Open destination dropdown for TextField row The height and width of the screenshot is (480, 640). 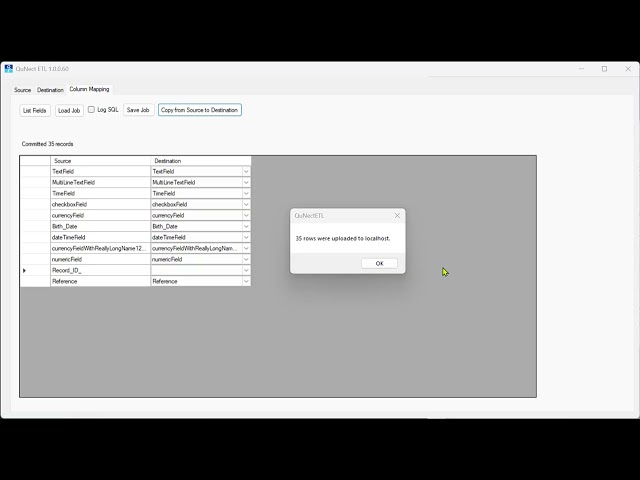pyautogui.click(x=246, y=171)
